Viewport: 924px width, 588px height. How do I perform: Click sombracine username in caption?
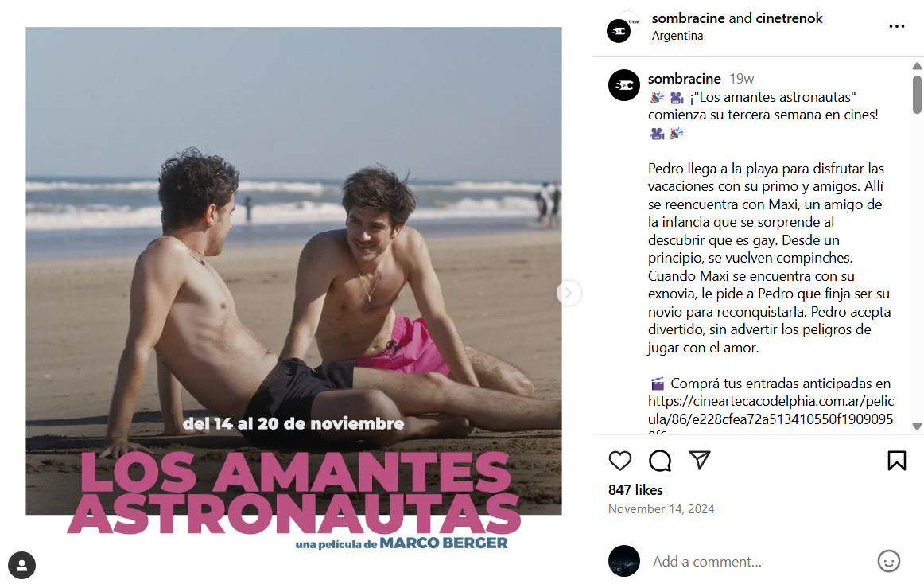[684, 79]
